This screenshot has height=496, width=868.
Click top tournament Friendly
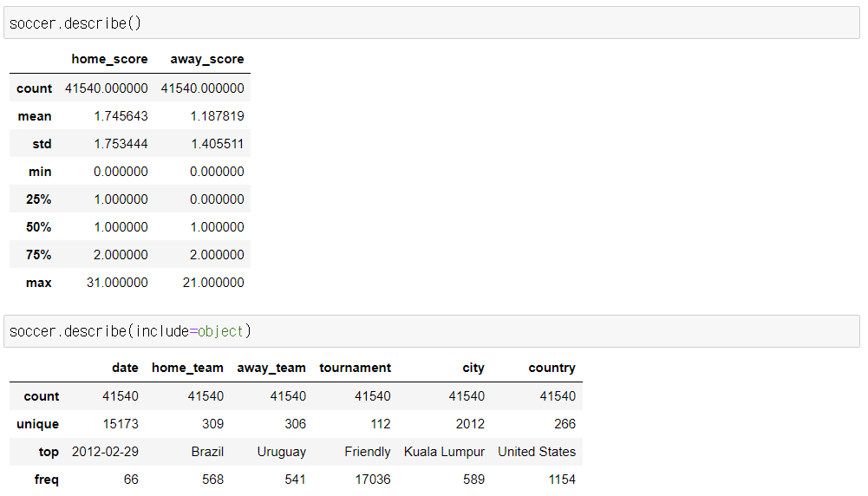pos(368,452)
